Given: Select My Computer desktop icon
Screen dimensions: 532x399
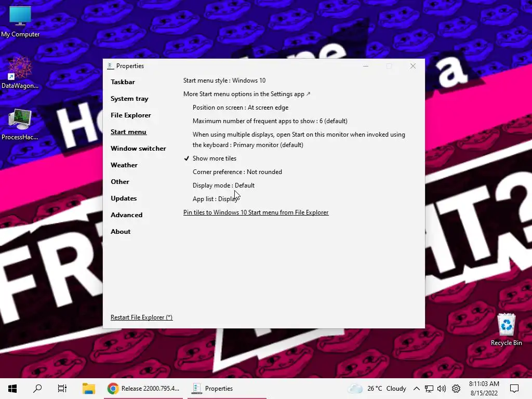Looking at the screenshot, I should click(20, 21).
